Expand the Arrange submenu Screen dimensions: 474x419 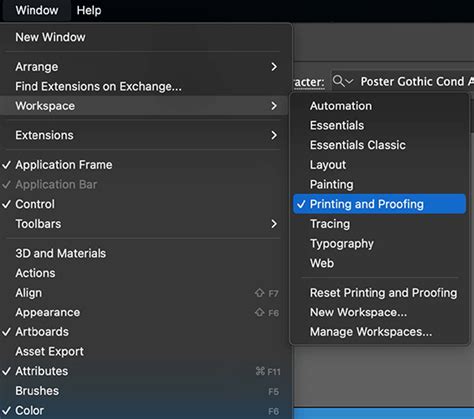[145, 67]
